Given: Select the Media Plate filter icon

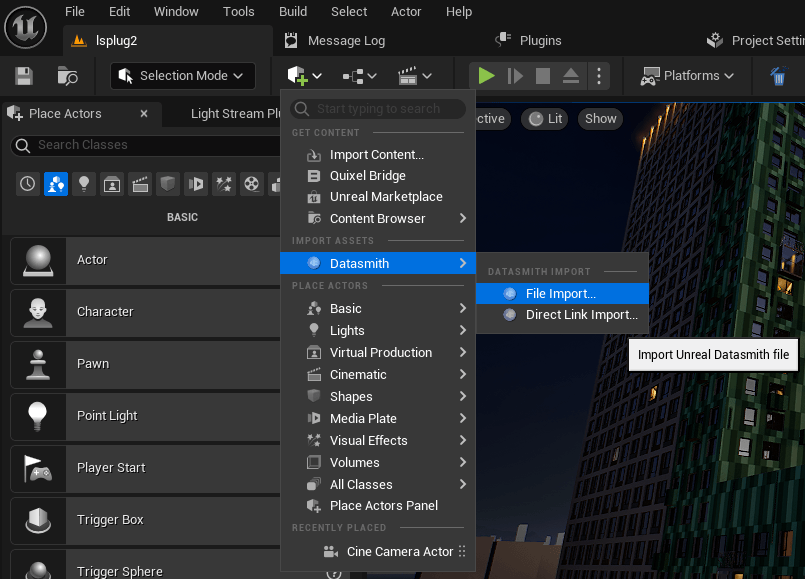Looking at the screenshot, I should pos(196,184).
